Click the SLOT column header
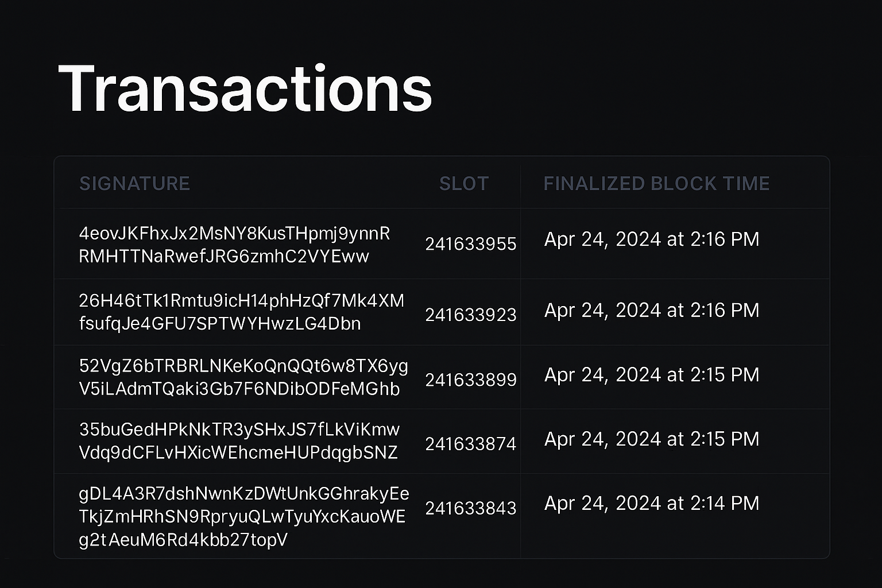882x588 pixels. (464, 184)
